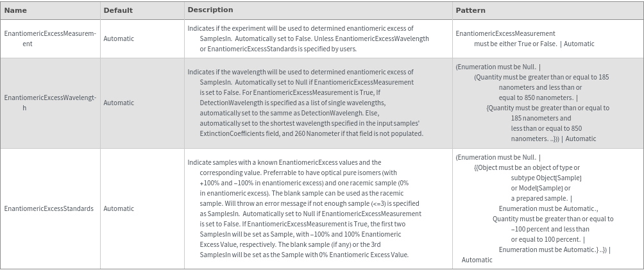Screen dimensions: 644x270
Task: Click the EnantiomericExcessWavelength description paragraph
Action: [x=306, y=103]
